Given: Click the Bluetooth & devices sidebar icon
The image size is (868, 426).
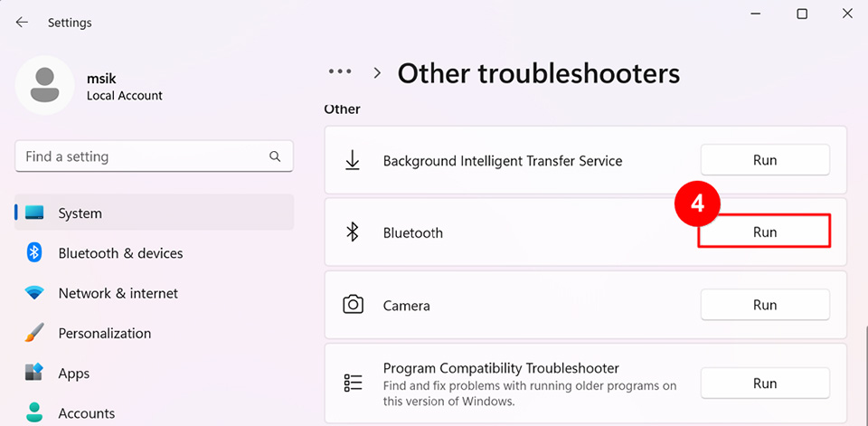Looking at the screenshot, I should point(34,253).
